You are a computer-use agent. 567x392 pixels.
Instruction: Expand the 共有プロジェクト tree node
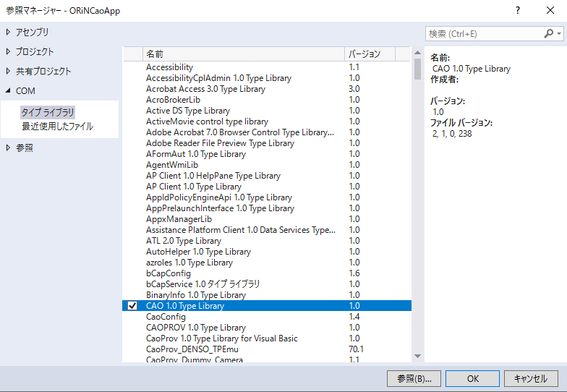tap(8, 71)
